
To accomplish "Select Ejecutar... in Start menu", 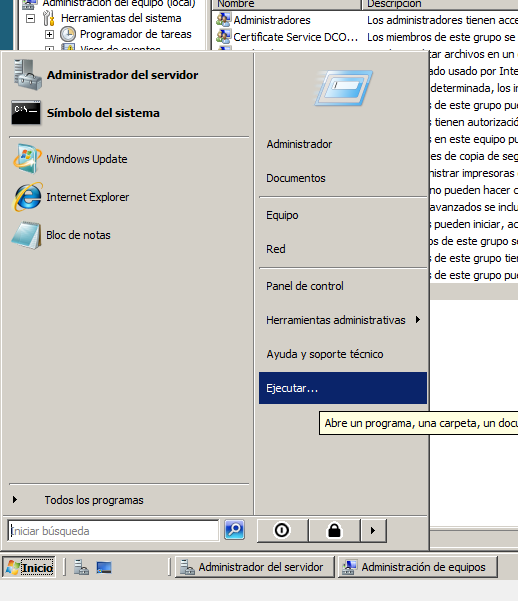I will coord(342,388).
